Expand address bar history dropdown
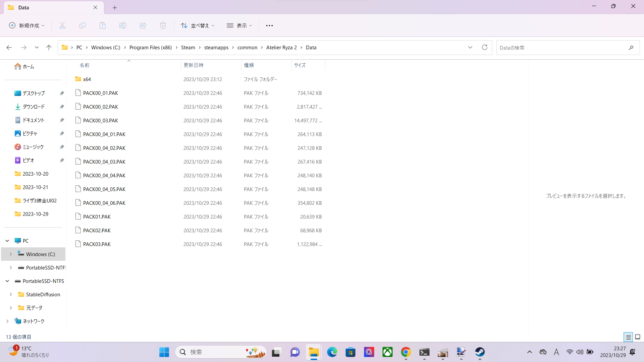Screen dimensions: 644x362 [x=470, y=47]
